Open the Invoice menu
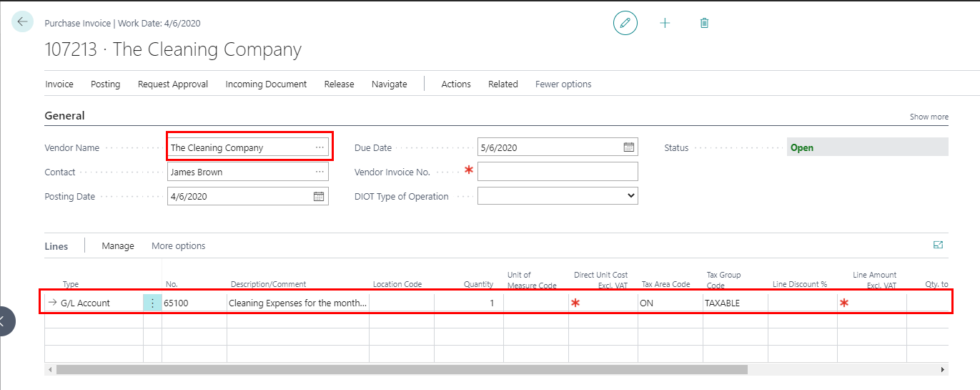The height and width of the screenshot is (390, 980). pyautogui.click(x=59, y=84)
